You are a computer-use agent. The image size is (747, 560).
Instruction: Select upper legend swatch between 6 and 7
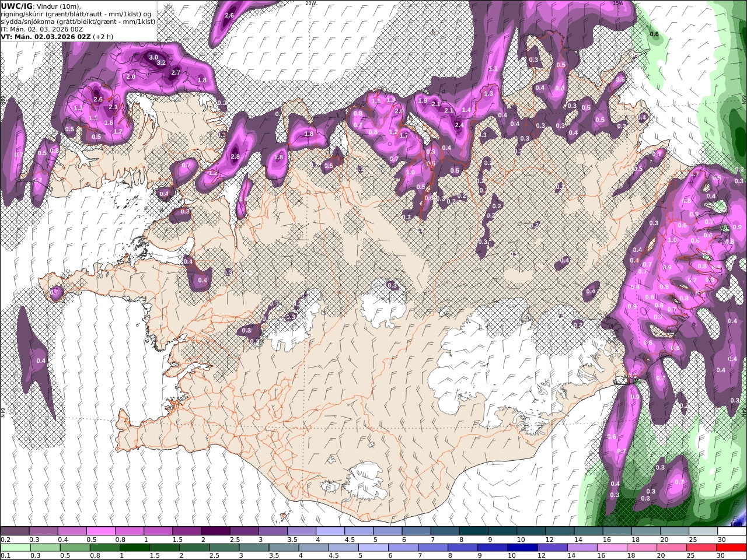tap(416, 531)
